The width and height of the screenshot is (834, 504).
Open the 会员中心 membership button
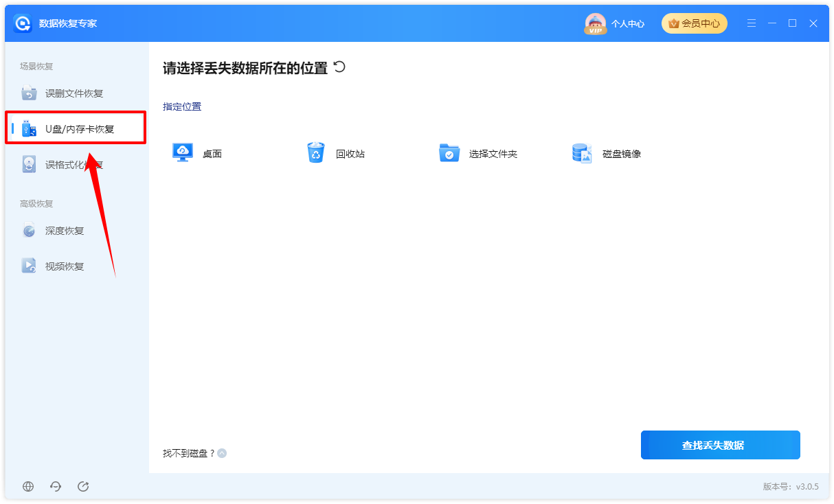click(x=695, y=23)
